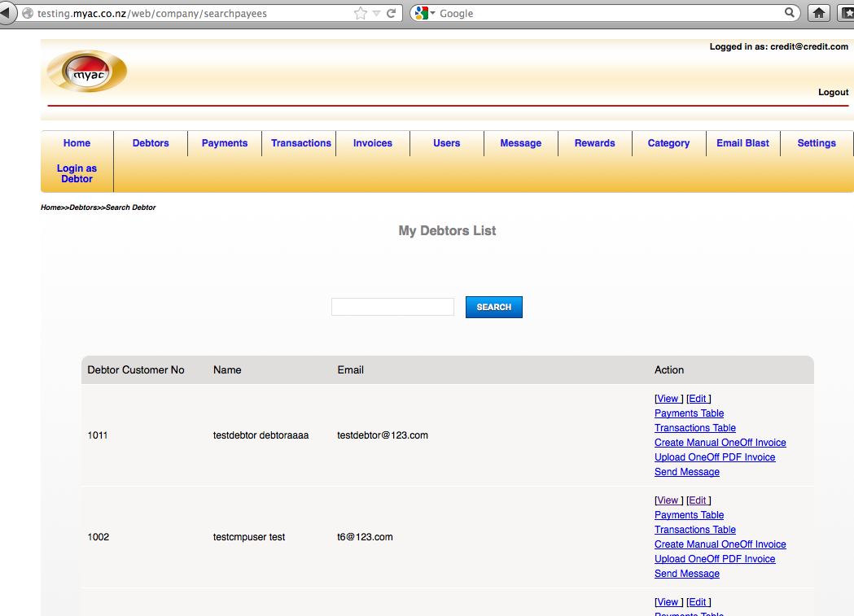The height and width of the screenshot is (616, 854).
Task: Open Payments Table for debtor 1002
Action: [x=689, y=515]
